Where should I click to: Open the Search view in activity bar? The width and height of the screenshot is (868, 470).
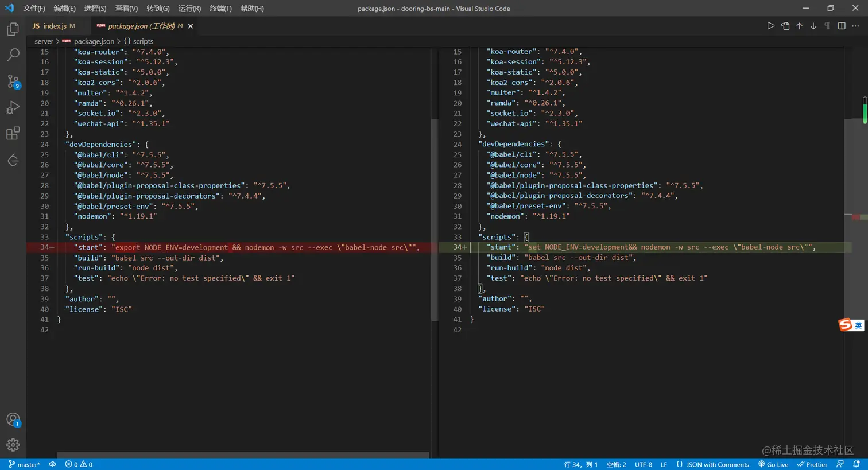click(13, 55)
